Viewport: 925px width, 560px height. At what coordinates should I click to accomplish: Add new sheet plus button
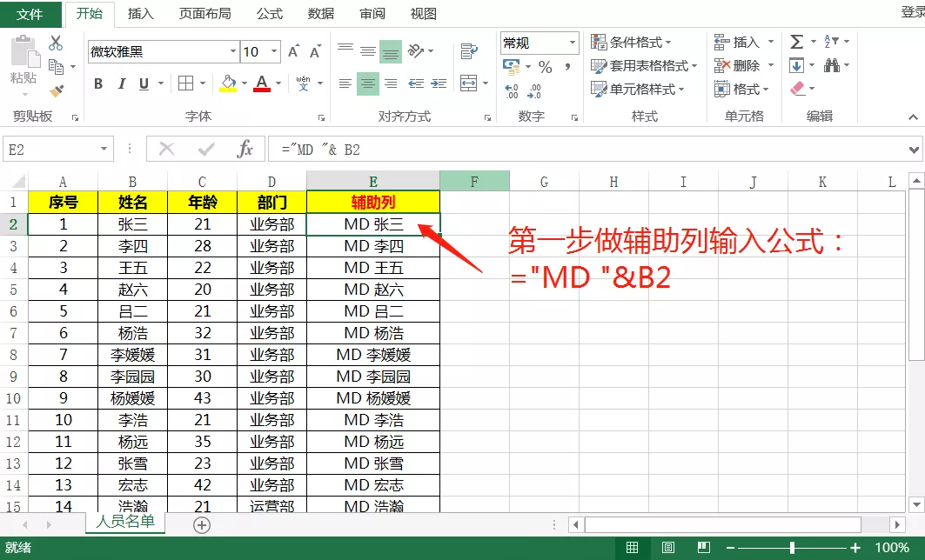pos(202,524)
